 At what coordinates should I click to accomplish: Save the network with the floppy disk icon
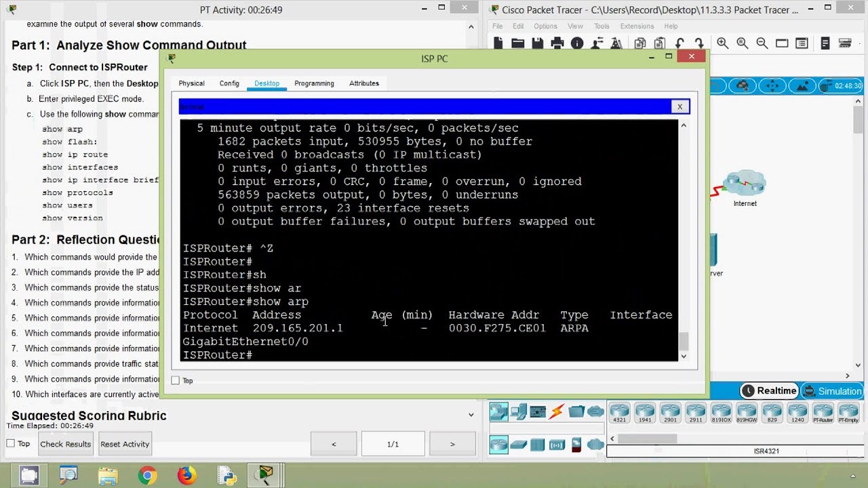click(538, 43)
